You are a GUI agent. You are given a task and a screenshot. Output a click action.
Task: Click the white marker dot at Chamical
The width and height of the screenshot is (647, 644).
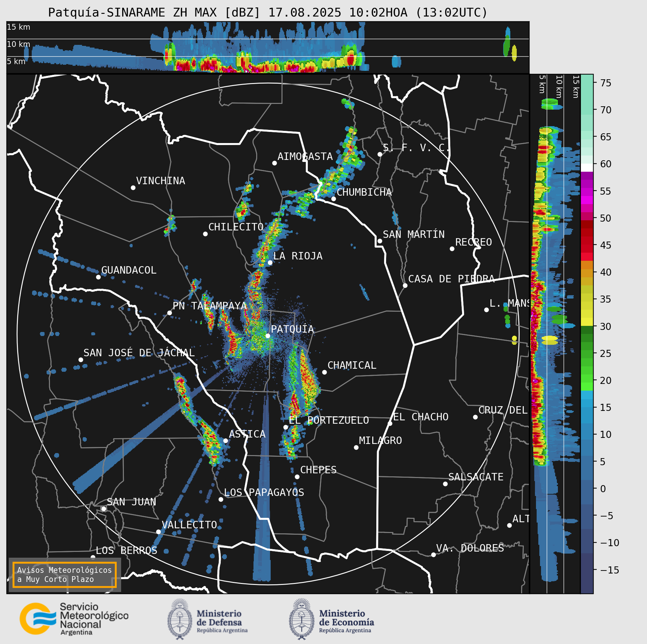[324, 372]
